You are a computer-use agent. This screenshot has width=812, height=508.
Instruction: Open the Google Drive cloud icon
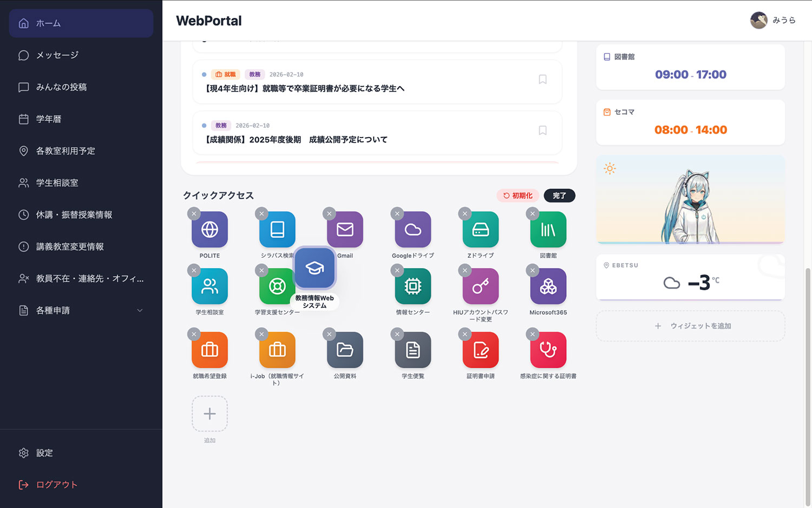pos(412,230)
